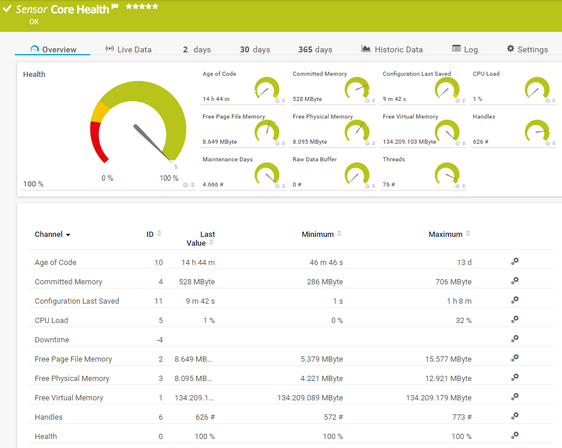Click the Free Physical Memory gauge dial
The width and height of the screenshot is (562, 448).
[x=357, y=131]
